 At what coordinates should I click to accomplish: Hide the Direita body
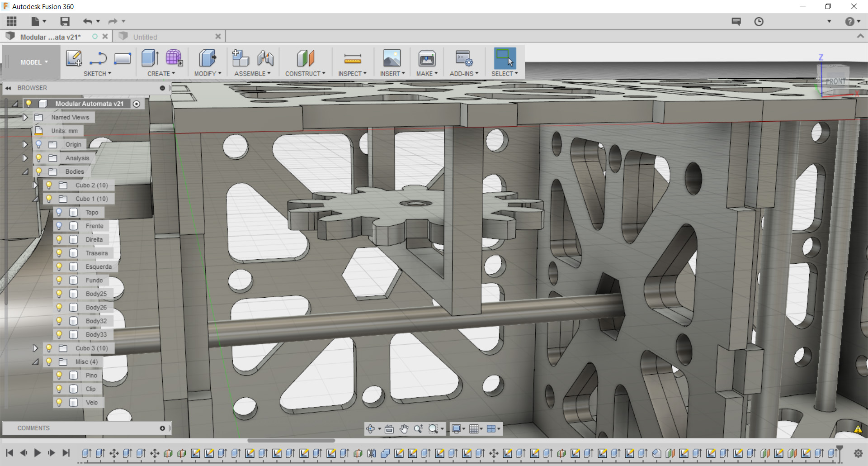[59, 239]
